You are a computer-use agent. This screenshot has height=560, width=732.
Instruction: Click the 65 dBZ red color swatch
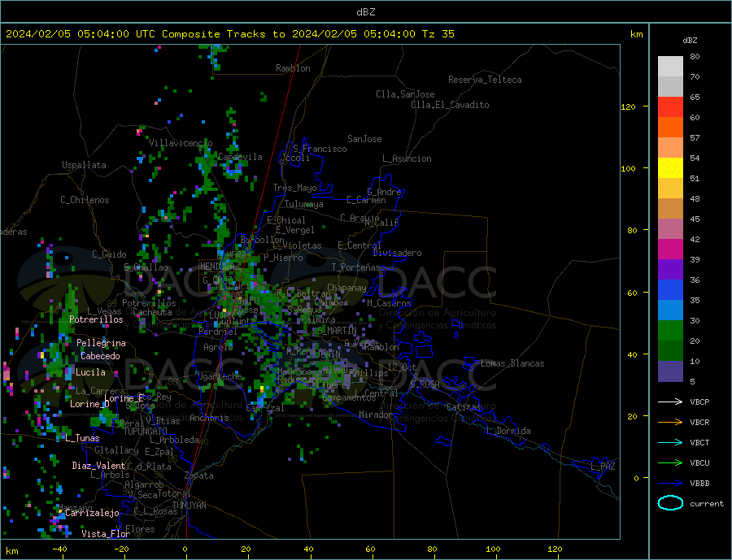[670, 106]
